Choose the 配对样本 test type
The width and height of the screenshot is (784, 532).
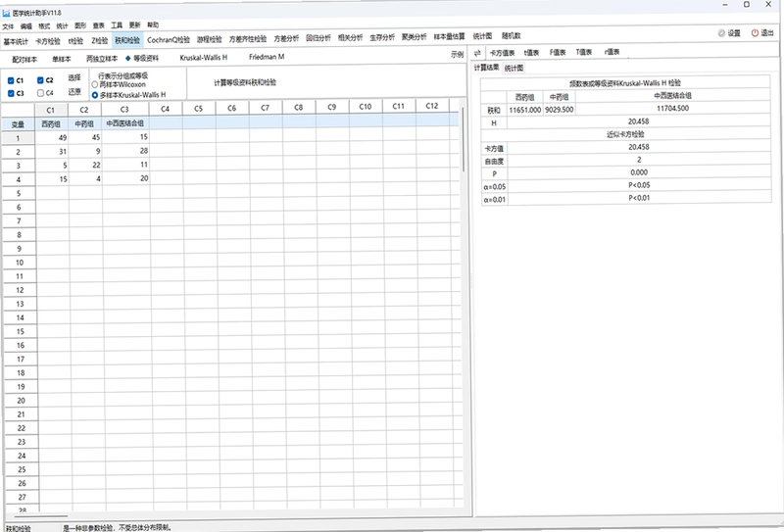[x=24, y=60]
